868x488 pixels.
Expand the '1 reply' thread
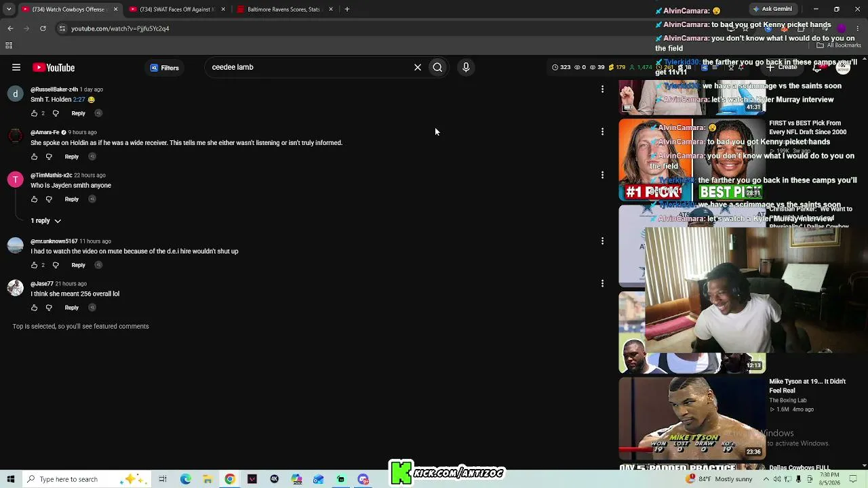click(x=45, y=220)
